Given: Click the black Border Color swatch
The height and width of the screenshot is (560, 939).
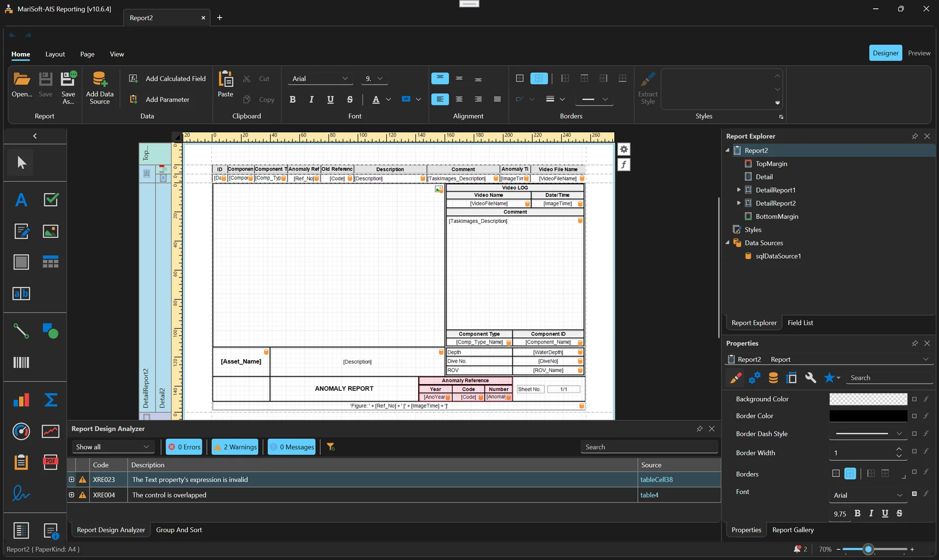Looking at the screenshot, I should coord(868,416).
